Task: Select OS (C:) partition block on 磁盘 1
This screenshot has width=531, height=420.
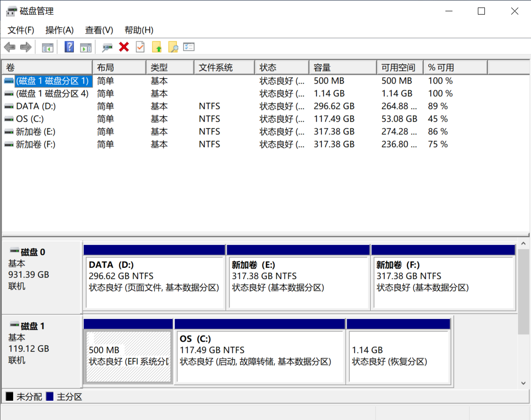Action: coord(260,351)
